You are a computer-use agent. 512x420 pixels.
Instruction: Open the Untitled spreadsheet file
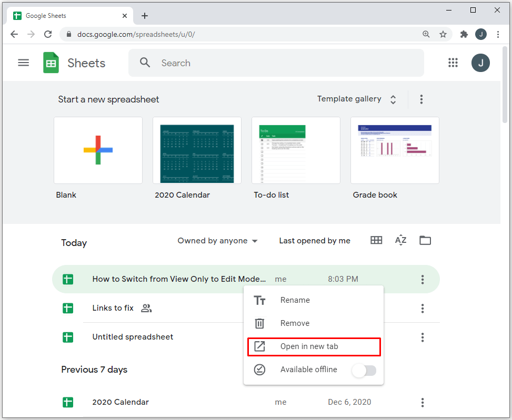pyautogui.click(x=133, y=337)
